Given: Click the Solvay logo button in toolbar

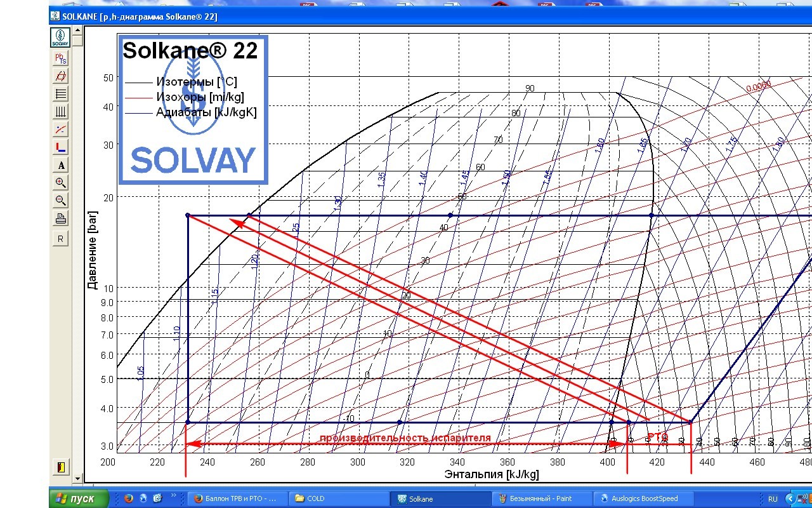Looking at the screenshot, I should 60,37.
